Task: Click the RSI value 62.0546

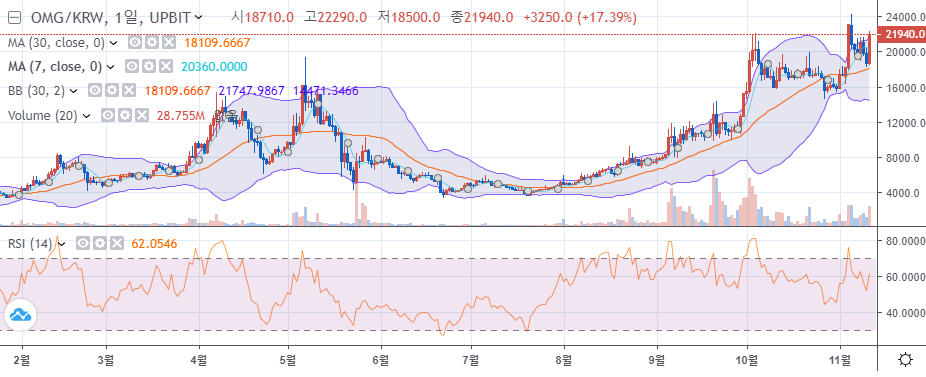Action: [154, 243]
